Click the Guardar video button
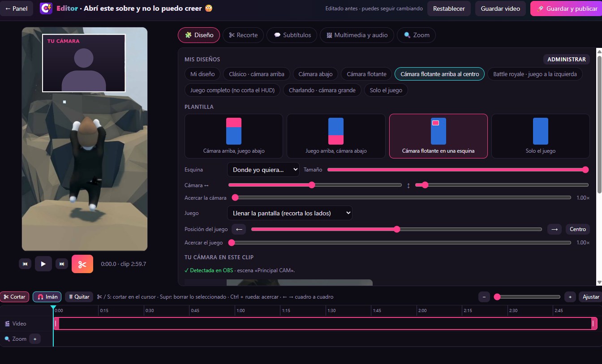Image resolution: width=602 pixels, height=364 pixels. [x=500, y=9]
